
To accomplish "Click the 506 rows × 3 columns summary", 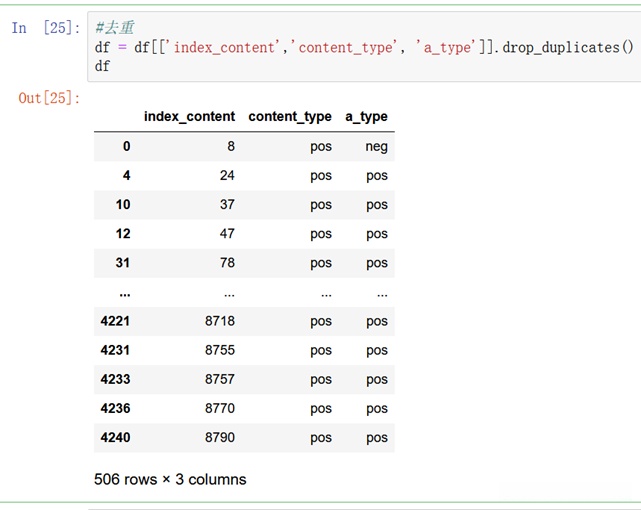I will coord(170,479).
